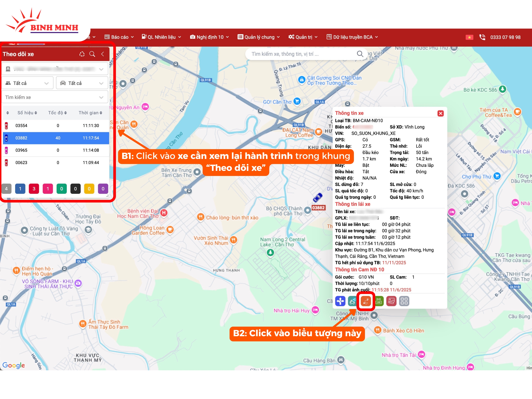Click the refresh vehicle list icon

coord(82,54)
